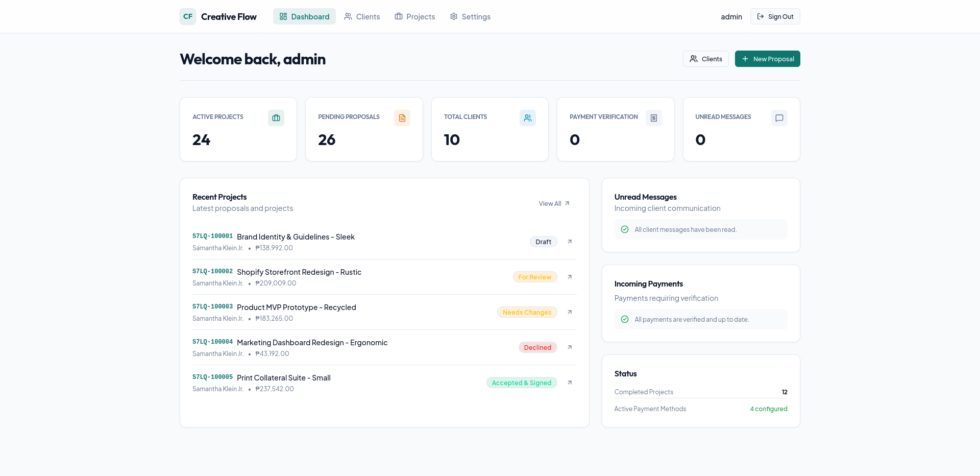980x476 pixels.
Task: Click the Pending Proposals document icon
Action: (x=402, y=118)
